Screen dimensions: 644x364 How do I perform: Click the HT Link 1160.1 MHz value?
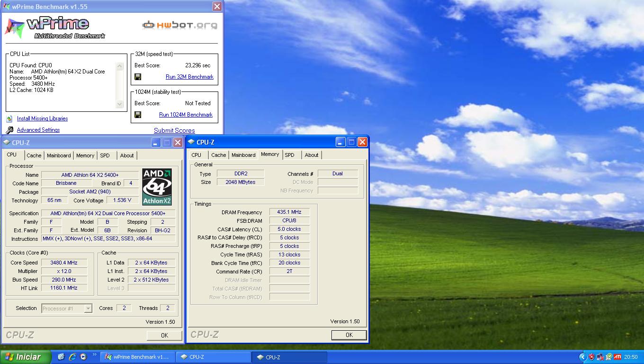pos(64,288)
